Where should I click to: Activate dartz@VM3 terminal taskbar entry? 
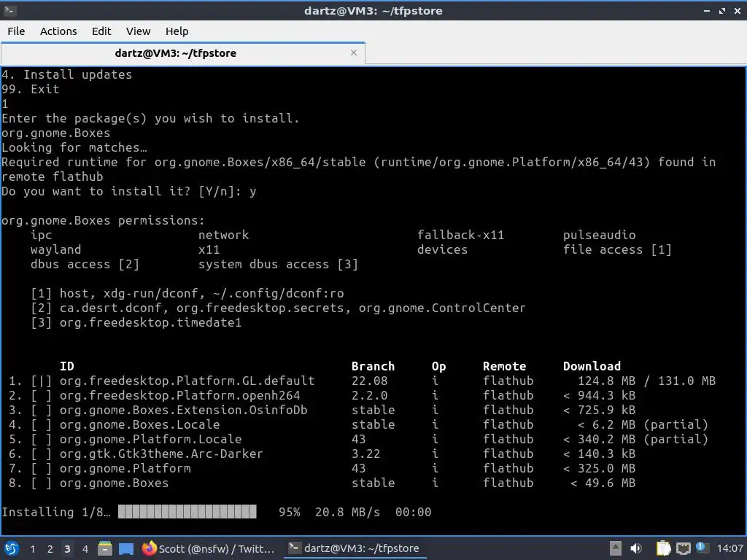pyautogui.click(x=354, y=548)
